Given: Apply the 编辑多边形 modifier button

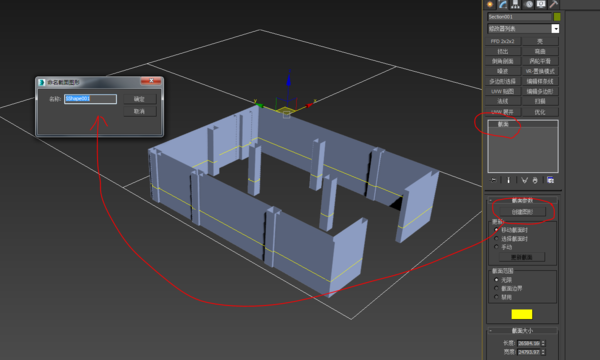Looking at the screenshot, I should pos(540,91).
